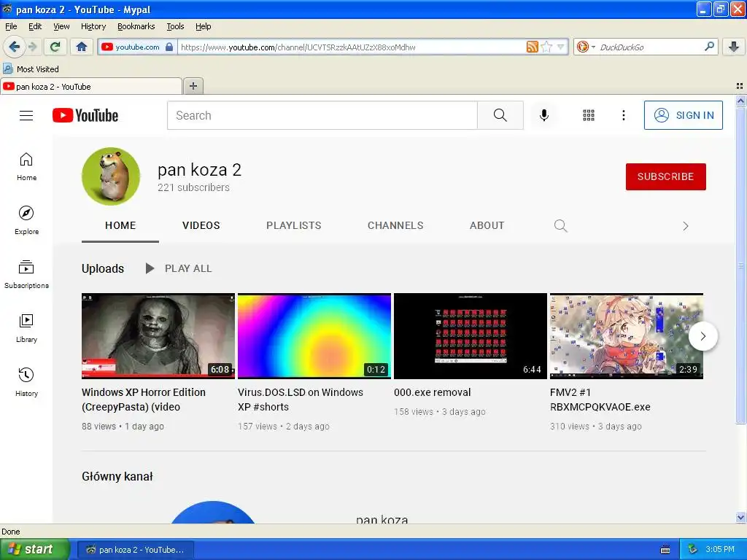Image resolution: width=747 pixels, height=560 pixels.
Task: Open the FMV2 #1 RBXMCPQKVAOE.exe title
Action: point(600,400)
